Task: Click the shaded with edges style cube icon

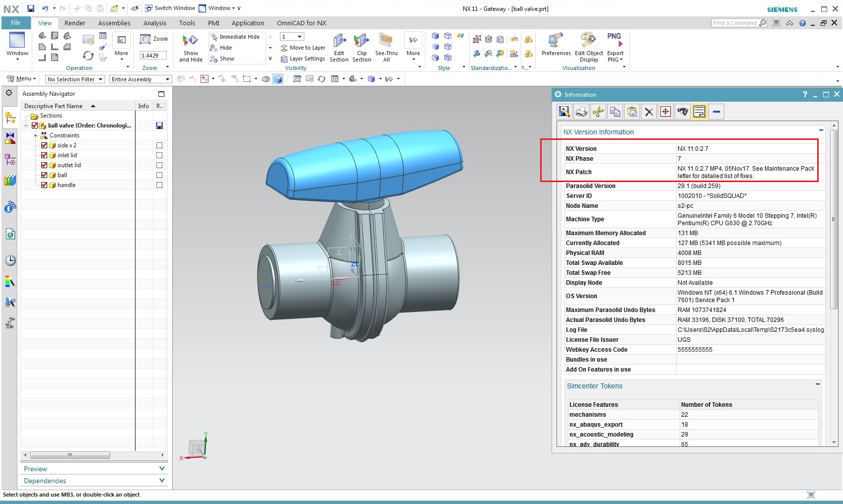Action: (435, 36)
